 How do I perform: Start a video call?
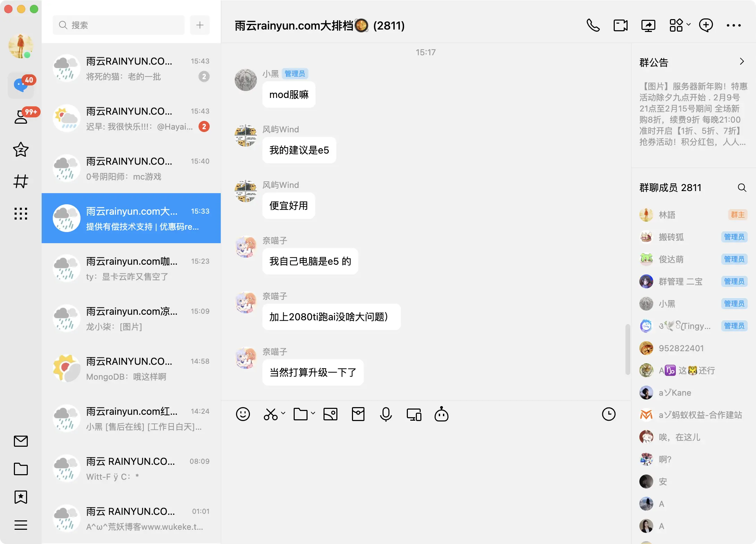click(x=620, y=25)
